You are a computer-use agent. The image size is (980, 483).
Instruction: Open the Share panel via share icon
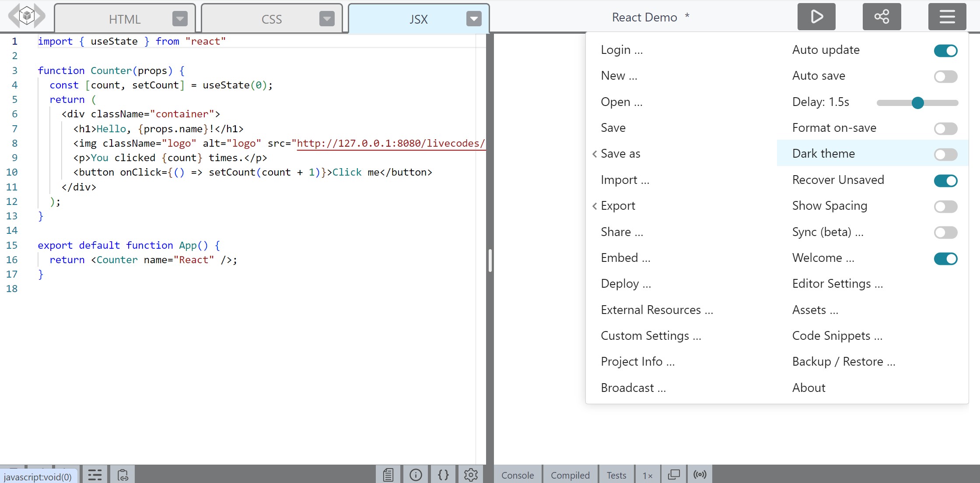pos(882,17)
